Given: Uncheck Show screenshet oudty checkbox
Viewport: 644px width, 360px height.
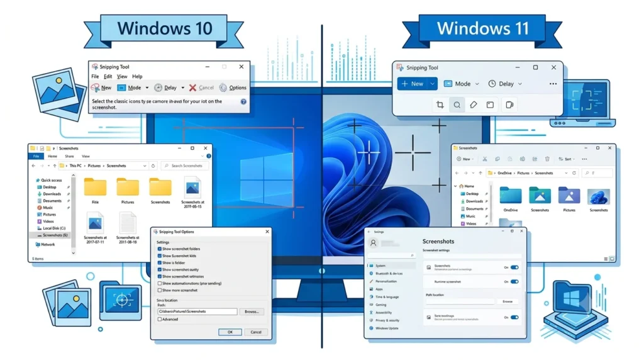Looking at the screenshot, I should coord(160,269).
